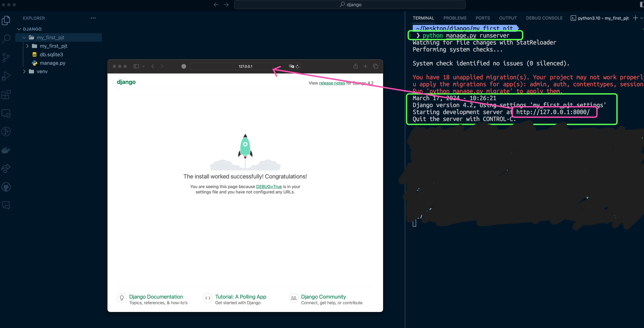This screenshot has width=644, height=328.
Task: Select the python3.10 - my_first_pjt terminal
Action: coord(600,18)
